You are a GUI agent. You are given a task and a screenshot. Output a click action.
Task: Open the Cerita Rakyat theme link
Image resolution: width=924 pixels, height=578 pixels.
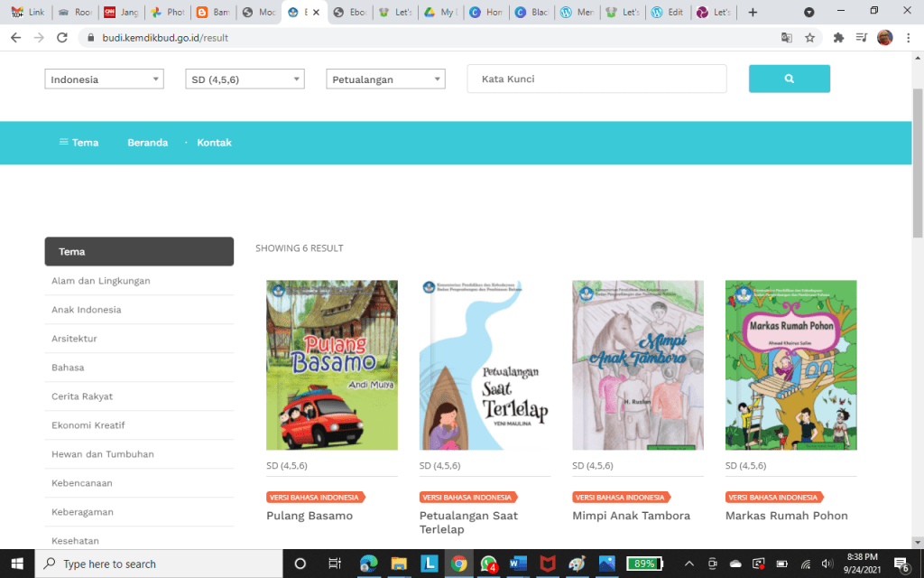[82, 396]
